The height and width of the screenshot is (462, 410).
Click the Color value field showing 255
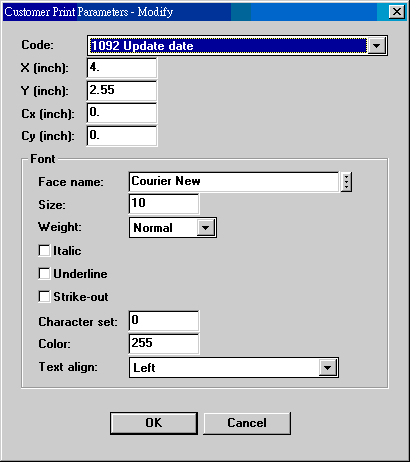(164, 344)
